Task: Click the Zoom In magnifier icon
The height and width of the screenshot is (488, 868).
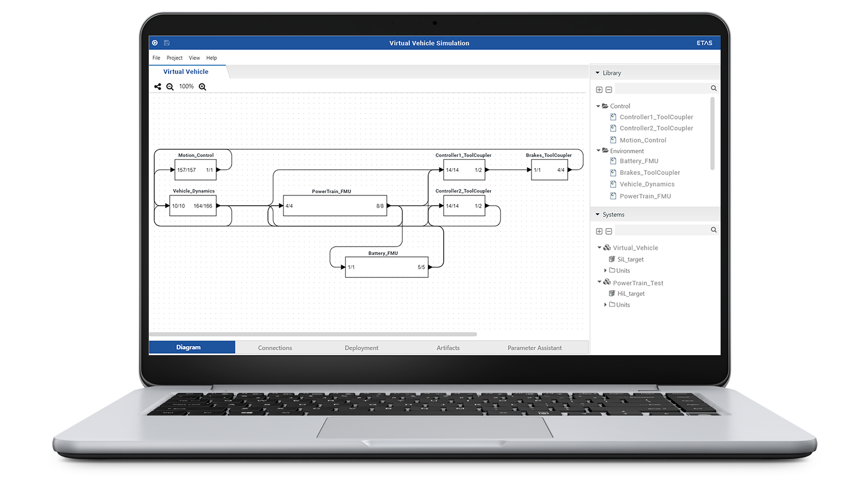Action: (x=202, y=86)
